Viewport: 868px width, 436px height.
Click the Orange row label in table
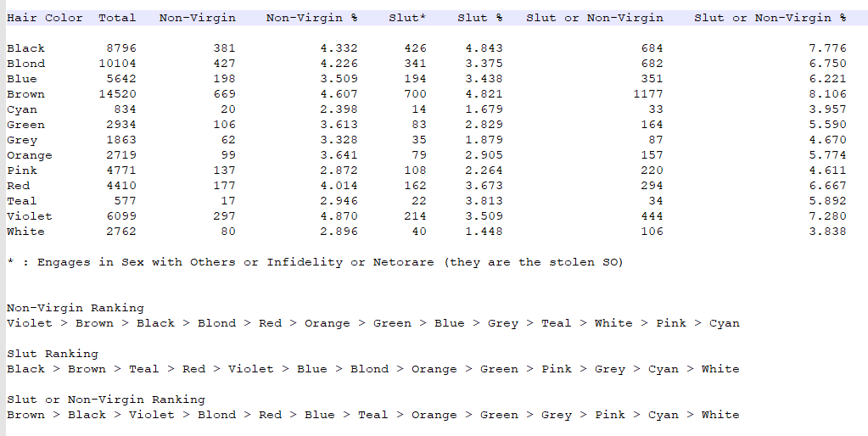click(x=30, y=155)
